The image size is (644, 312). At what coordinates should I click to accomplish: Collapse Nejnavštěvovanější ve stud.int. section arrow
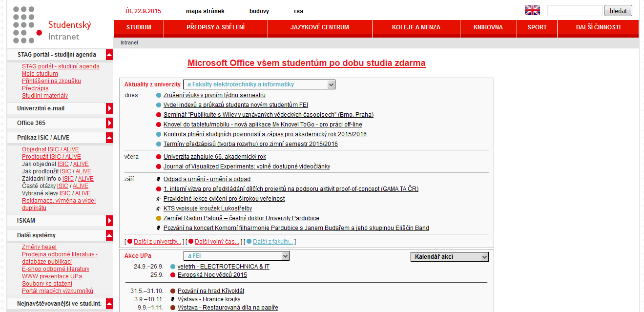109,304
